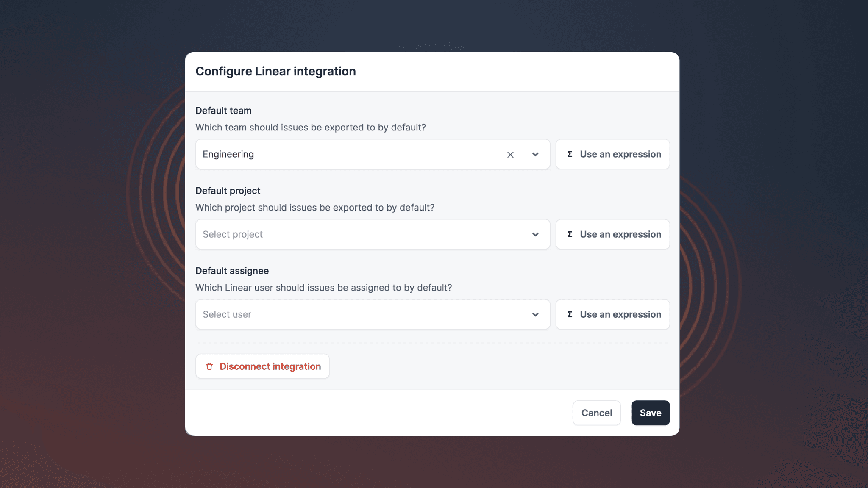Use an expression for default project
The image size is (868, 488).
(x=612, y=234)
